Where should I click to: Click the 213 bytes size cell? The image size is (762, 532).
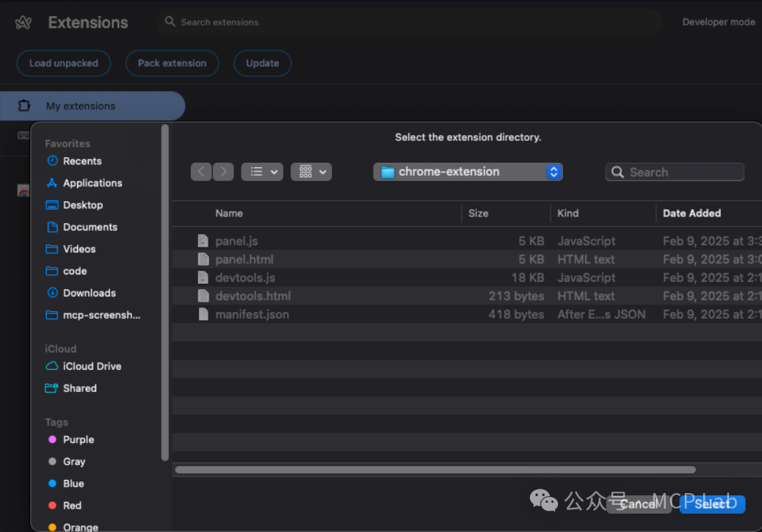click(516, 296)
